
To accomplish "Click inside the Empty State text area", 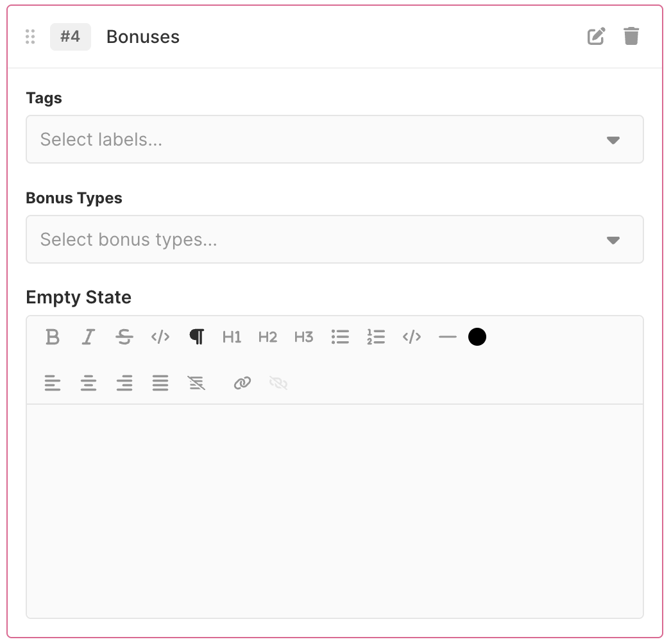I will [x=334, y=511].
